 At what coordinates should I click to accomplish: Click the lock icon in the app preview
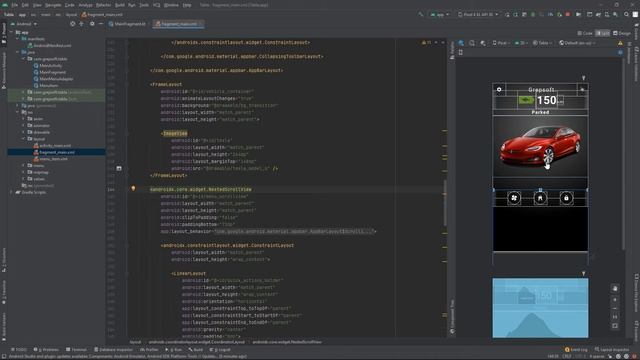click(566, 198)
